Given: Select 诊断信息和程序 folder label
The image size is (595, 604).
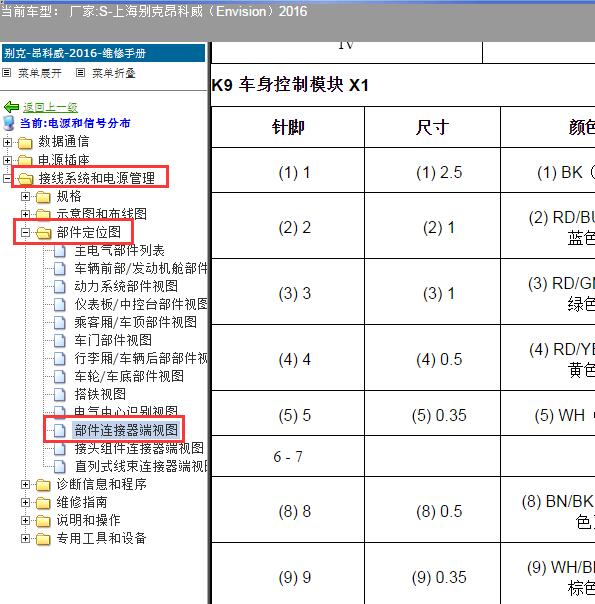Looking at the screenshot, I should pyautogui.click(x=102, y=484).
